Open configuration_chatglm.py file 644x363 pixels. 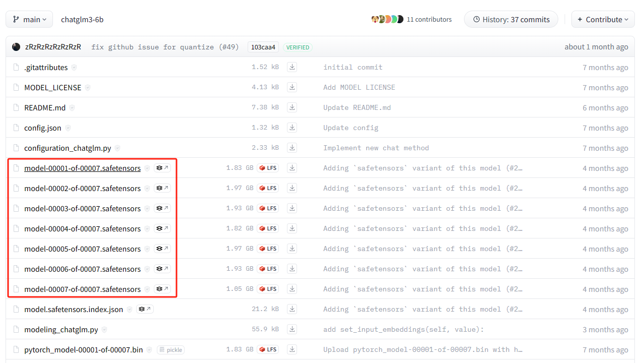tap(68, 148)
